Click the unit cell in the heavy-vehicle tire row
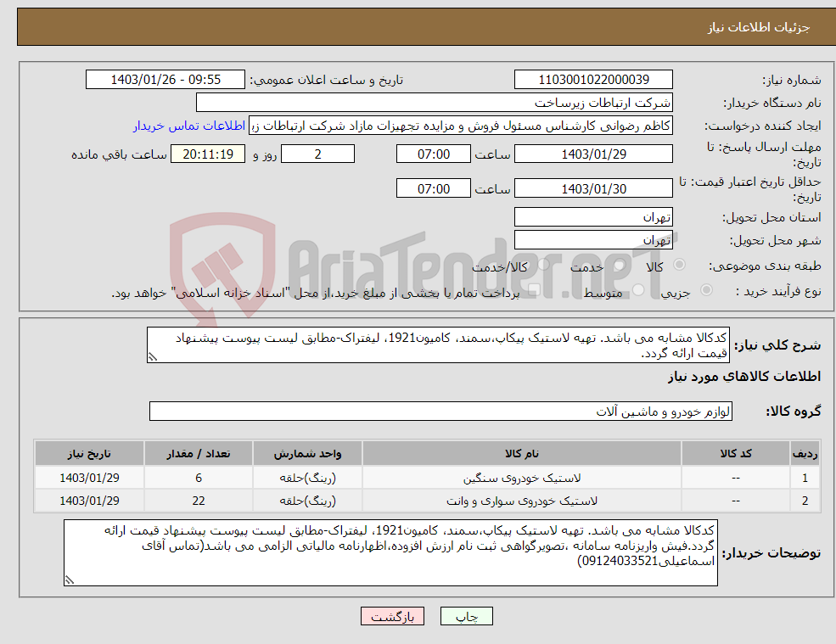The height and width of the screenshot is (644, 836). coord(307,478)
